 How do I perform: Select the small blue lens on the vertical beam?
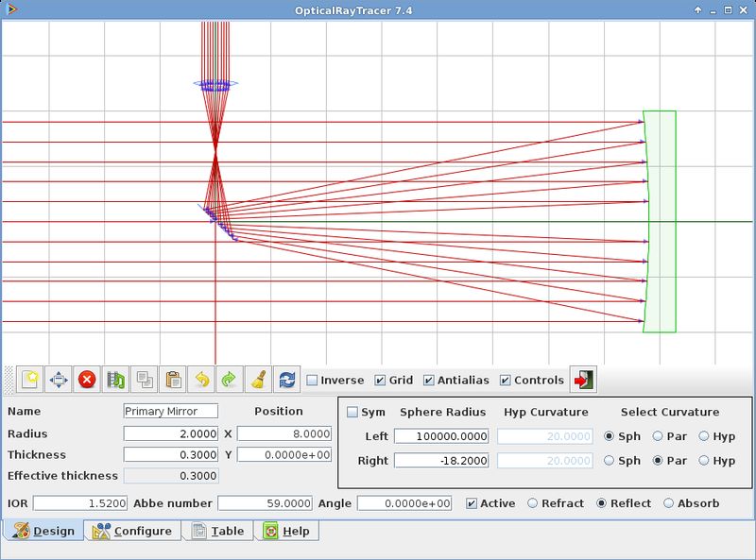[x=215, y=85]
